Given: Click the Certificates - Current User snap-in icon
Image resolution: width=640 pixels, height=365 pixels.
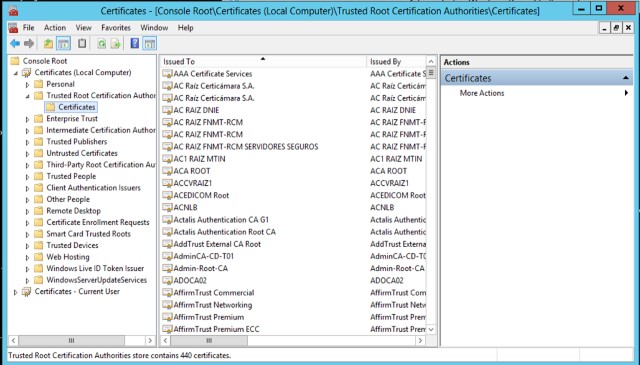Looking at the screenshot, I should [27, 292].
